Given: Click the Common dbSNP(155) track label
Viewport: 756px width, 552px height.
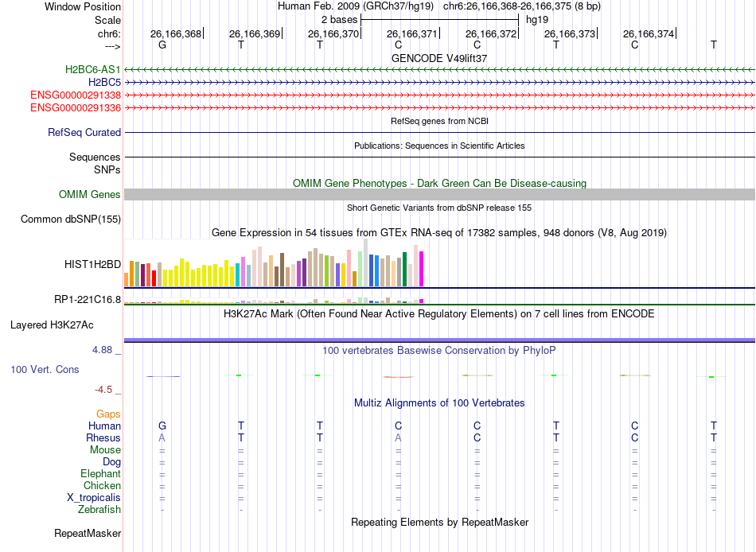Looking at the screenshot, I should tap(70, 219).
